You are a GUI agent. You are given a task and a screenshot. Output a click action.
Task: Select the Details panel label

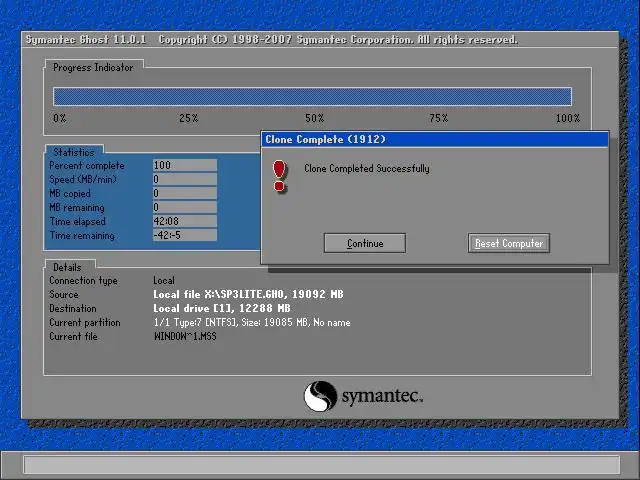point(67,267)
